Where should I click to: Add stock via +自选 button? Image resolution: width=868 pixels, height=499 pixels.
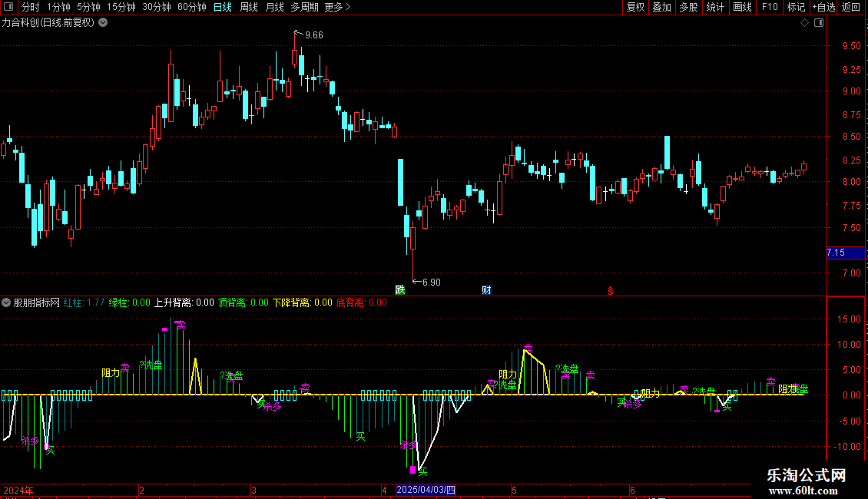[823, 7]
